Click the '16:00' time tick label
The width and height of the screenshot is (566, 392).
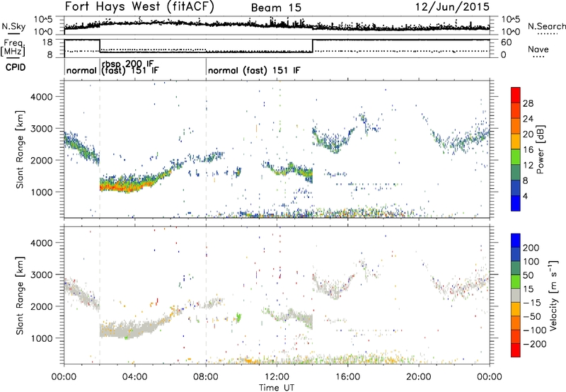click(x=347, y=377)
